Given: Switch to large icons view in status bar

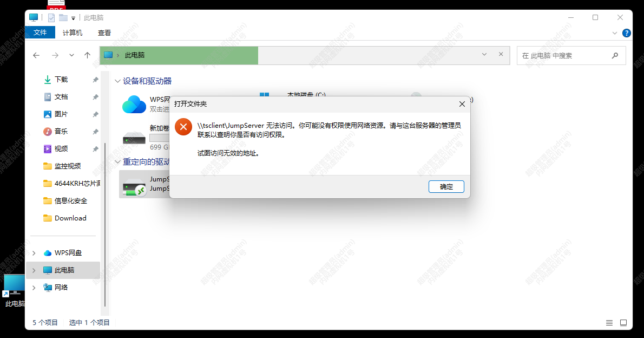Looking at the screenshot, I should click(623, 323).
